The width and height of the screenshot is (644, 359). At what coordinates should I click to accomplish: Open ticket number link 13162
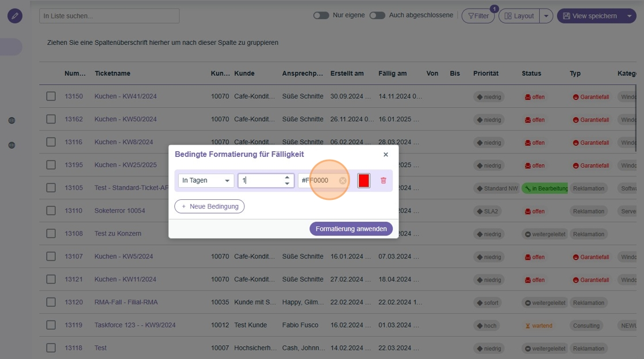[74, 119]
